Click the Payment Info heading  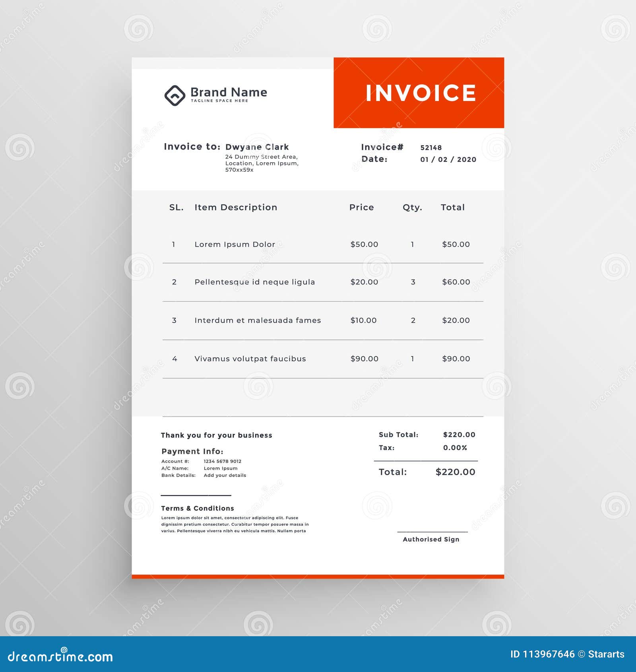193,451
